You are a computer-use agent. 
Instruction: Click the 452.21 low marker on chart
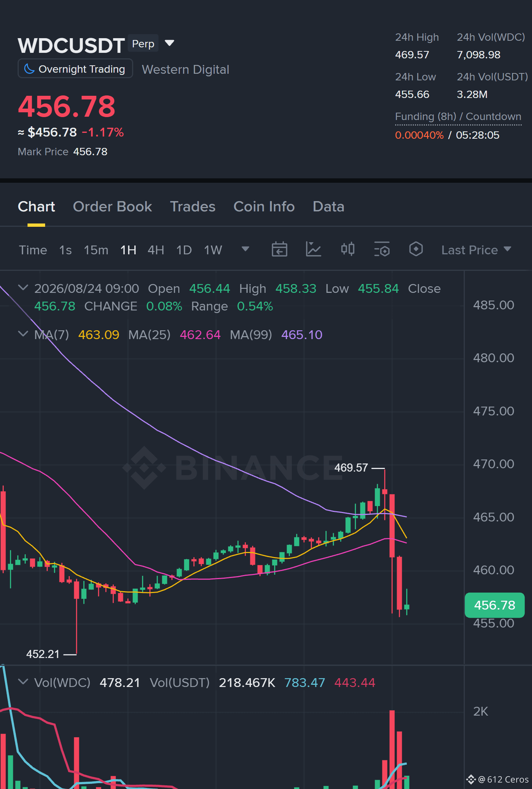point(43,654)
